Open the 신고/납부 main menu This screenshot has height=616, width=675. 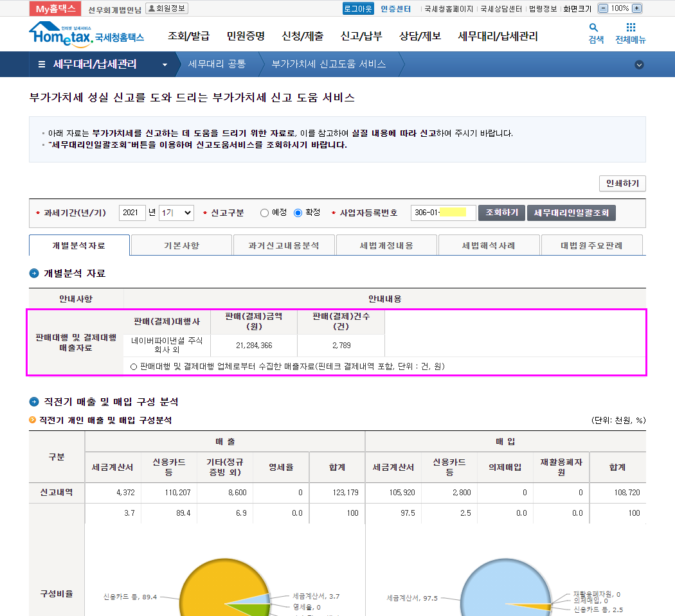click(361, 36)
